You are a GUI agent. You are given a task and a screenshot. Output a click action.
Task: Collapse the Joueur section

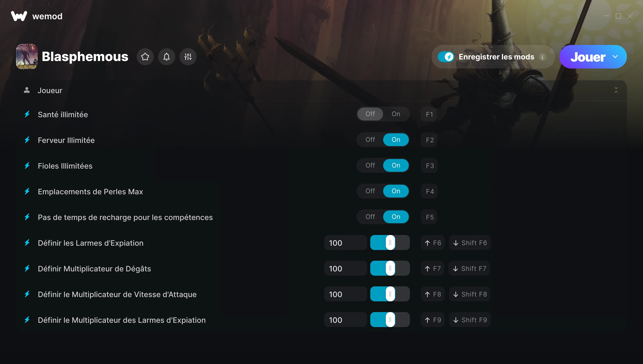click(x=616, y=90)
